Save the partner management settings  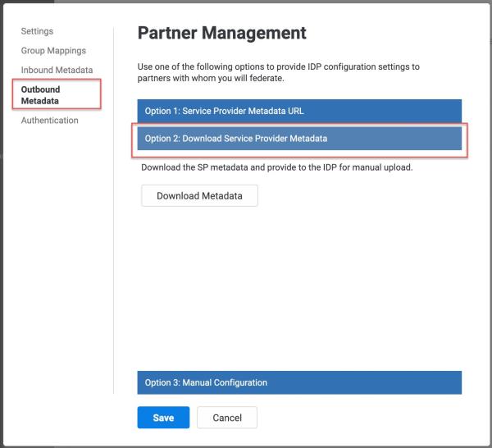click(x=163, y=418)
